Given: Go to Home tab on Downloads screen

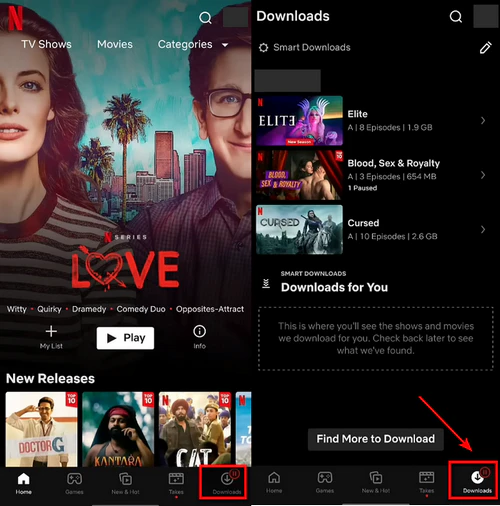Looking at the screenshot, I should coord(274,483).
